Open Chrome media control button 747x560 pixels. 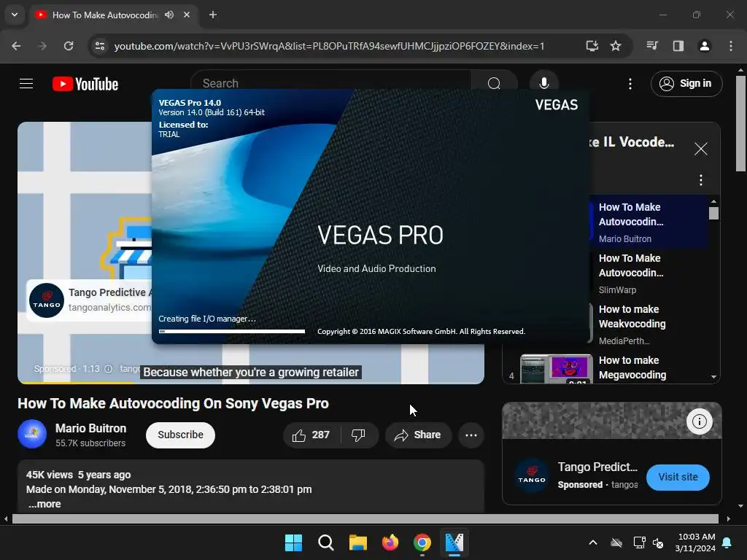[652, 46]
